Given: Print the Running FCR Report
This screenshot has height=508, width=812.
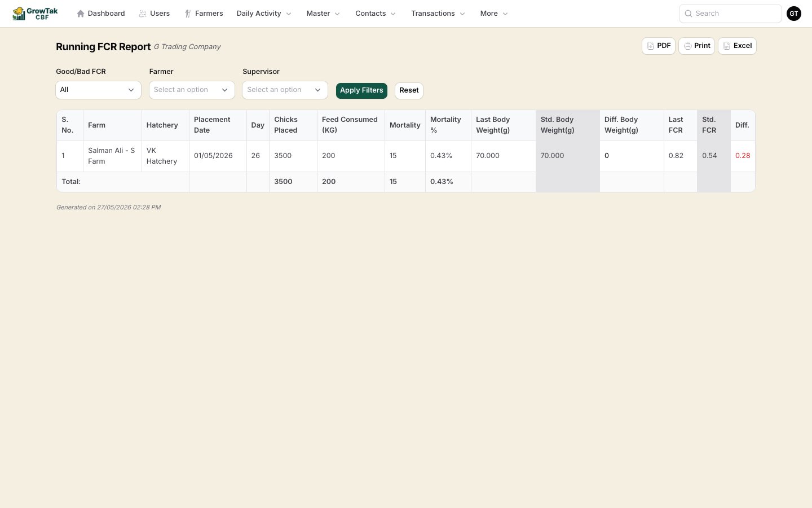Looking at the screenshot, I should 696,46.
